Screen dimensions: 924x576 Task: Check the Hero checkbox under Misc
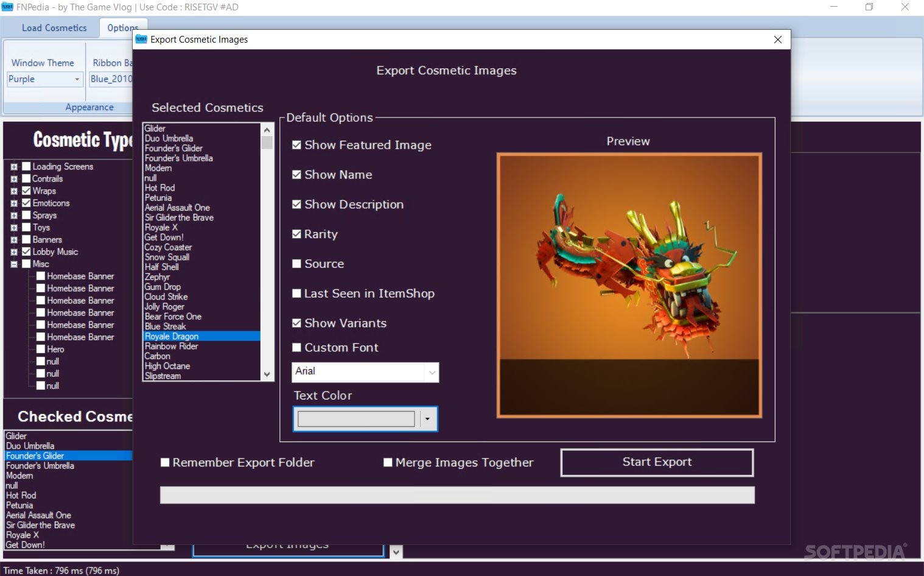pos(41,349)
